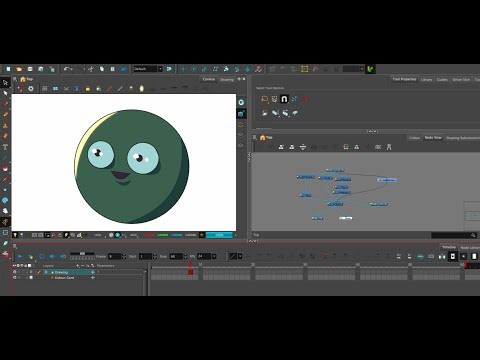Image resolution: width=480 pixels, height=360 pixels.
Task: Toggle the Loop playback icon
Action: [x=42, y=256]
